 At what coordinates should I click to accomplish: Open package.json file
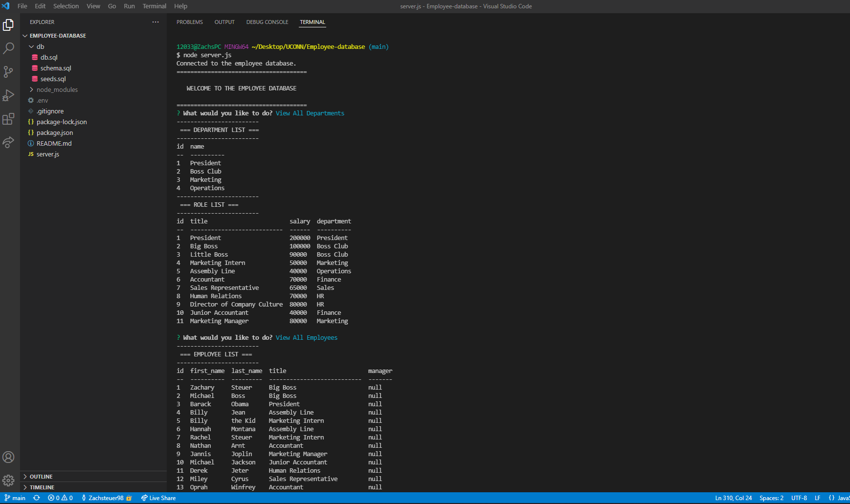pos(55,132)
